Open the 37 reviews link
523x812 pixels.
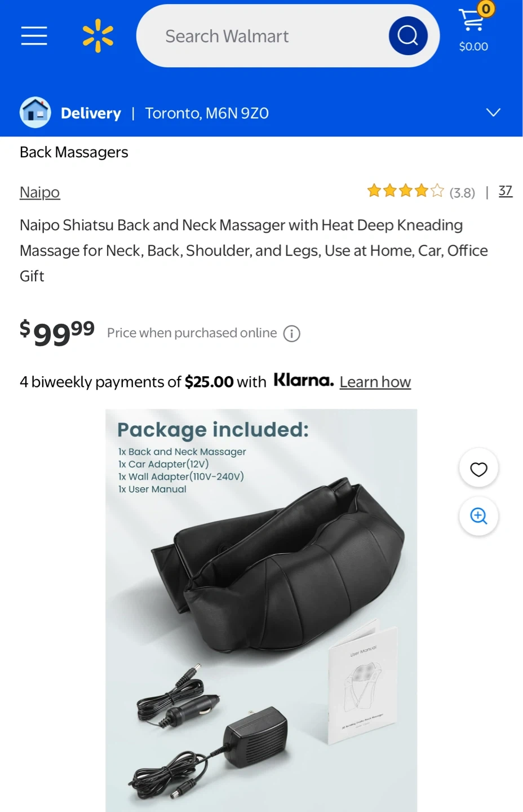pyautogui.click(x=506, y=191)
